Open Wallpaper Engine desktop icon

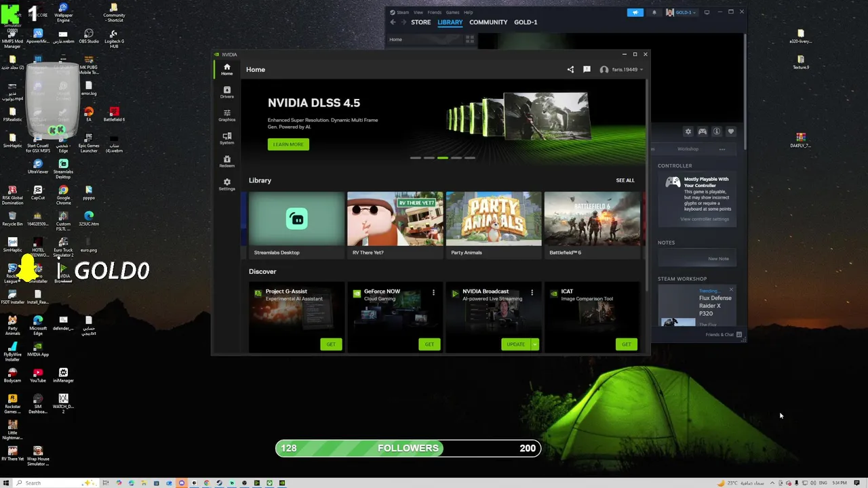63,13
